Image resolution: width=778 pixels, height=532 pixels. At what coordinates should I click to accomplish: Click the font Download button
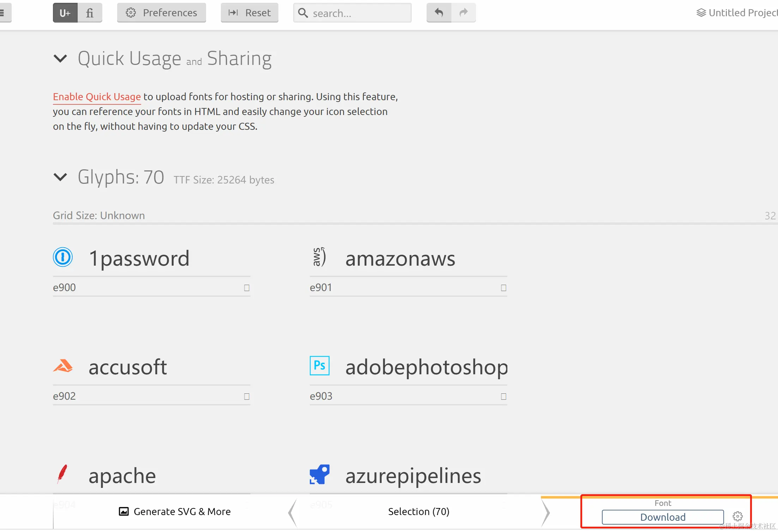tap(662, 517)
